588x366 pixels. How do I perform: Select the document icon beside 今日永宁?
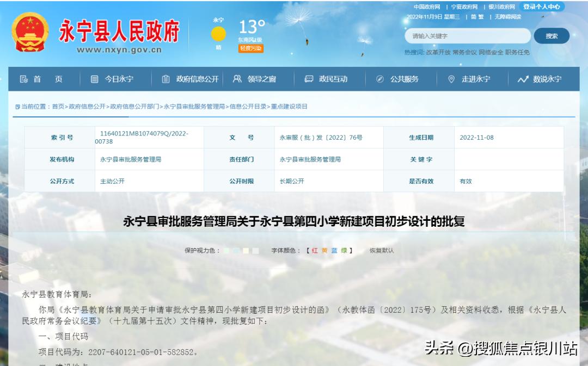tap(94, 79)
